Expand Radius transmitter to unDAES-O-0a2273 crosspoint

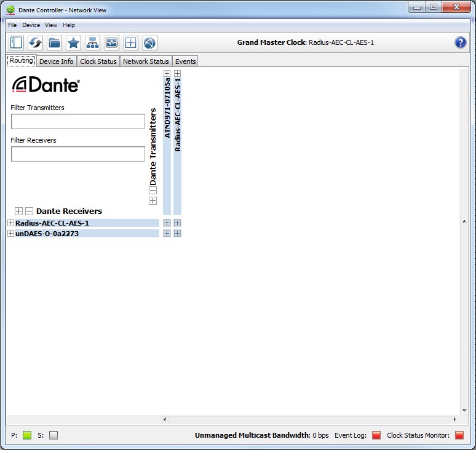177,234
